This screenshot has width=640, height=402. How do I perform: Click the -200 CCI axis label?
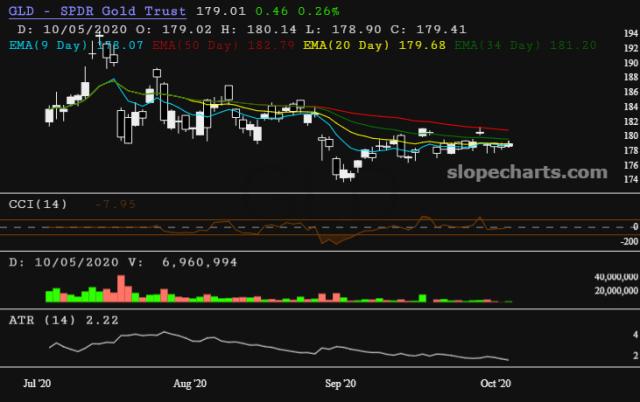point(629,241)
